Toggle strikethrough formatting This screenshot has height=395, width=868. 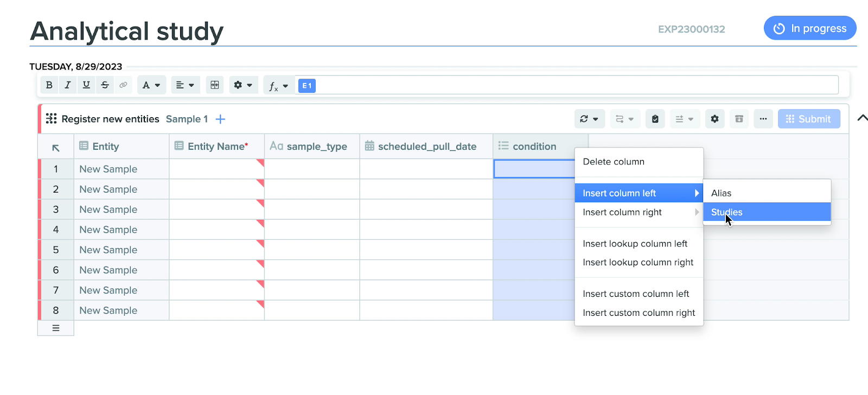coord(105,85)
